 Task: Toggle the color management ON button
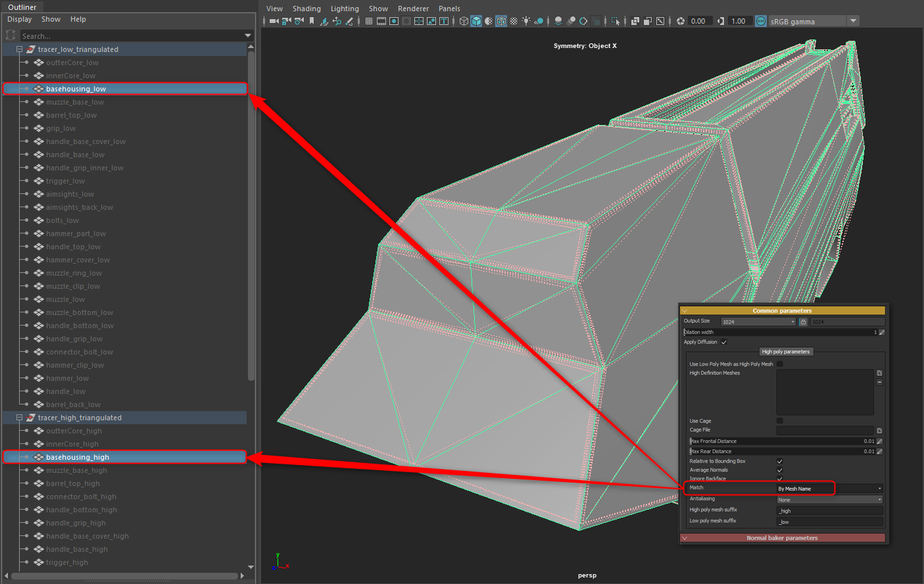click(x=761, y=21)
